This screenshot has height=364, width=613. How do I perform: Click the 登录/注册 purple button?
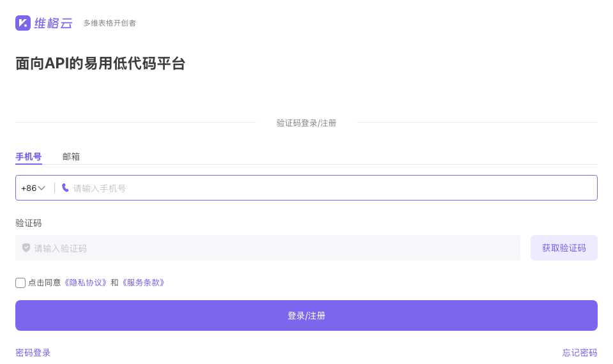pyautogui.click(x=306, y=315)
